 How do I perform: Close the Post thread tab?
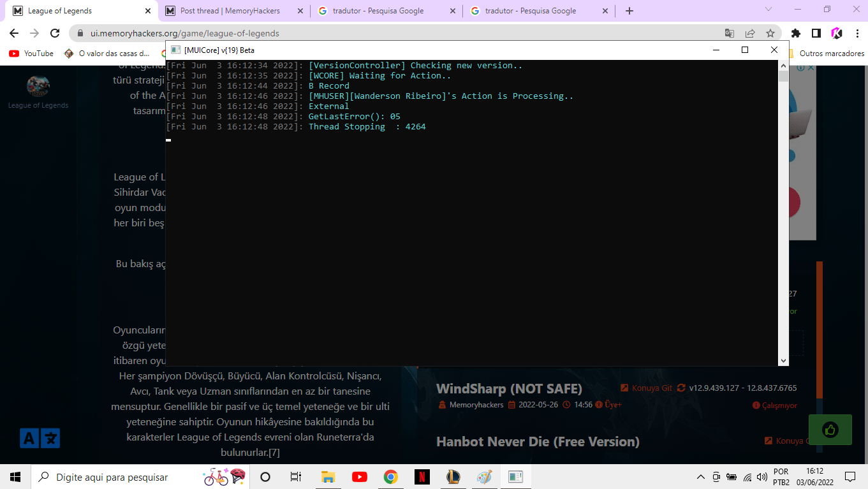[300, 11]
